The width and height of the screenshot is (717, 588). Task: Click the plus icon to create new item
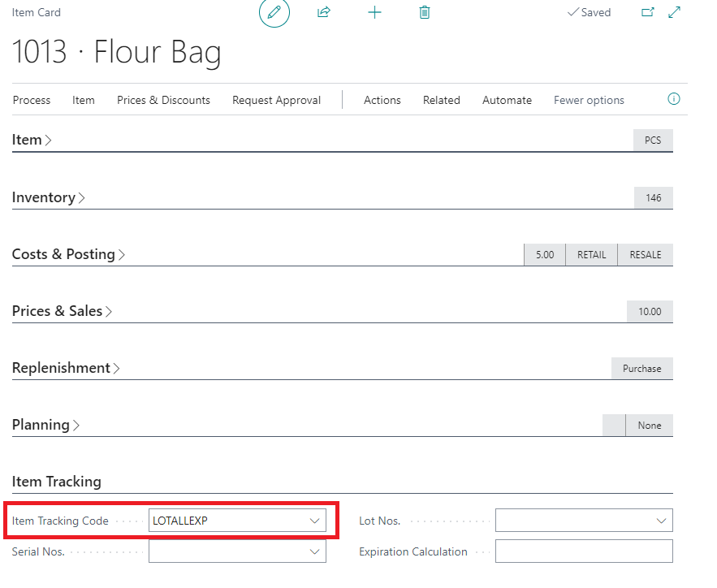coord(374,12)
